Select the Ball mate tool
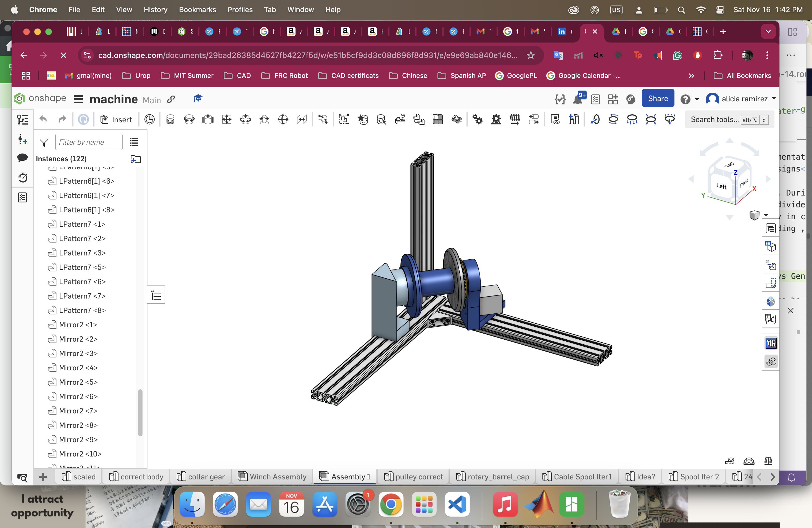The height and width of the screenshot is (528, 812). pos(283,119)
